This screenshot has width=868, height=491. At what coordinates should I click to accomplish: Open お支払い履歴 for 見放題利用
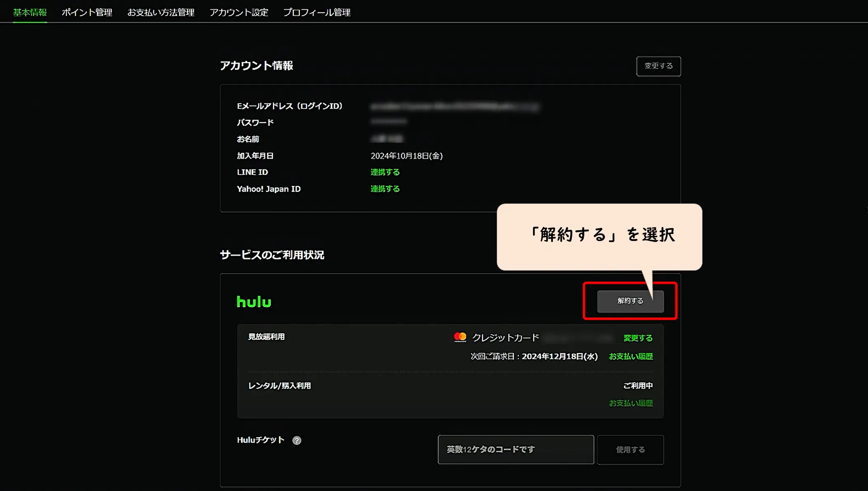click(631, 356)
